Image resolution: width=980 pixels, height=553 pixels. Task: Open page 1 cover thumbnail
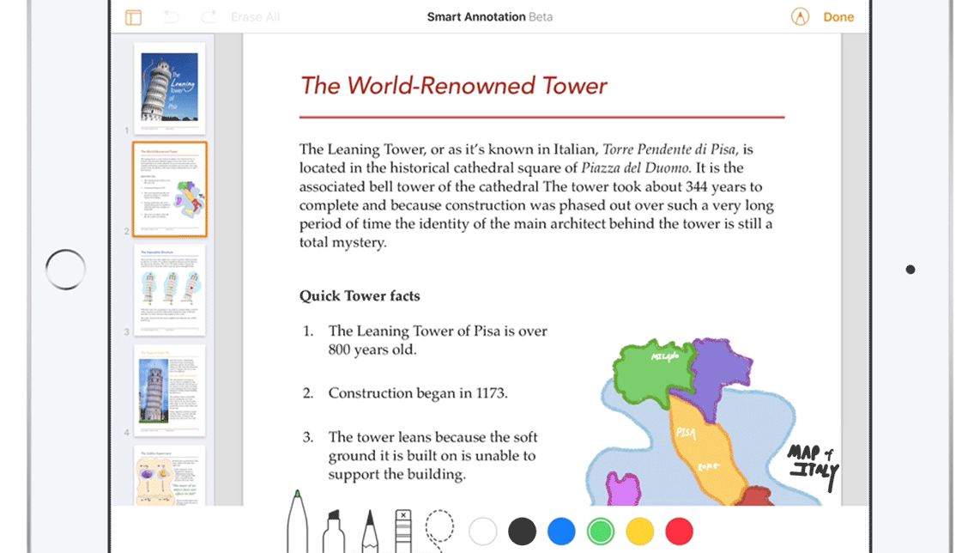tap(169, 88)
